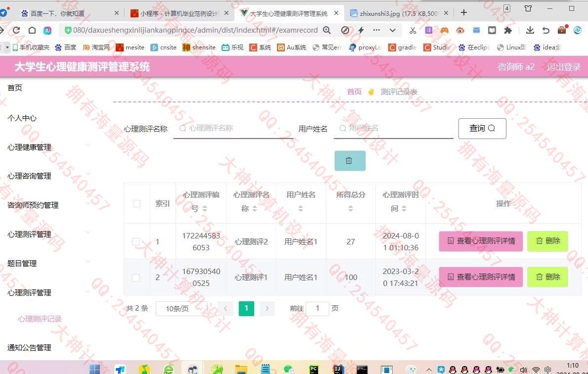Open the three-dots more menu in address bar
The width and height of the screenshot is (588, 374).
pos(376,30)
